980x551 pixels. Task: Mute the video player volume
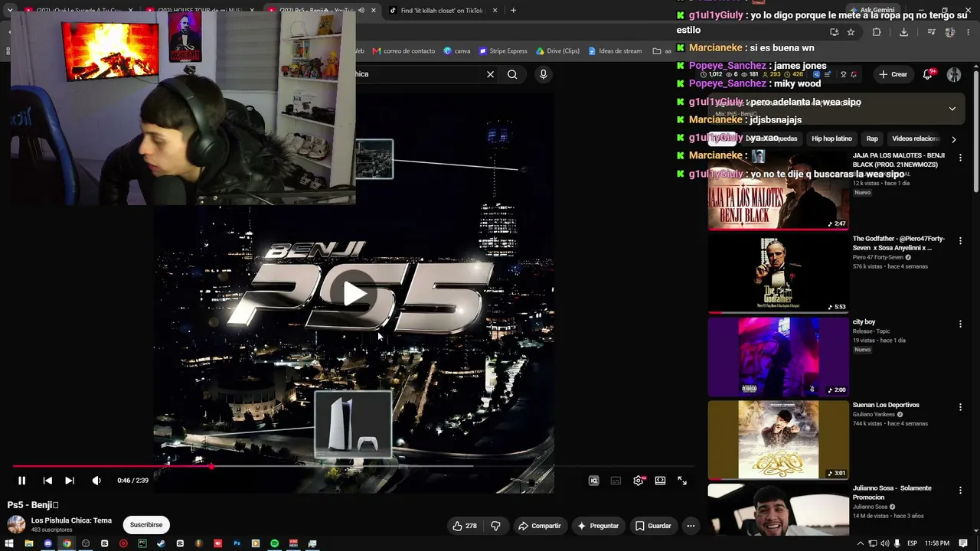96,481
